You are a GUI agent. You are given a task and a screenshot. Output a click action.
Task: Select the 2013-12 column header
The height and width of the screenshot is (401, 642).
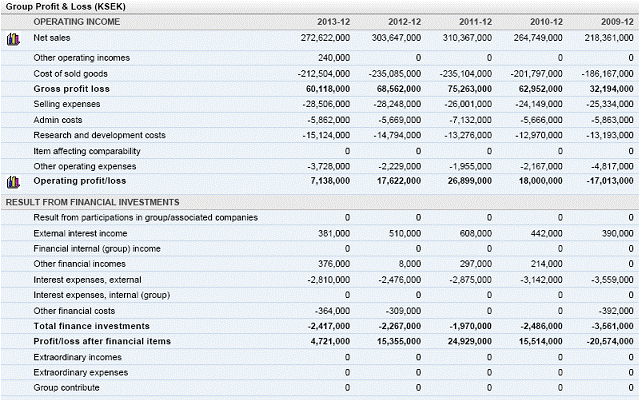coord(333,21)
